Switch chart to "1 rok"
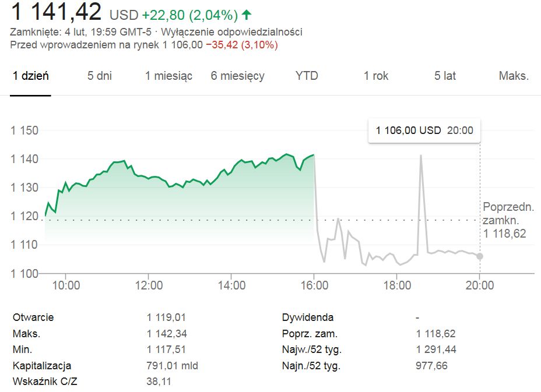 (376, 76)
